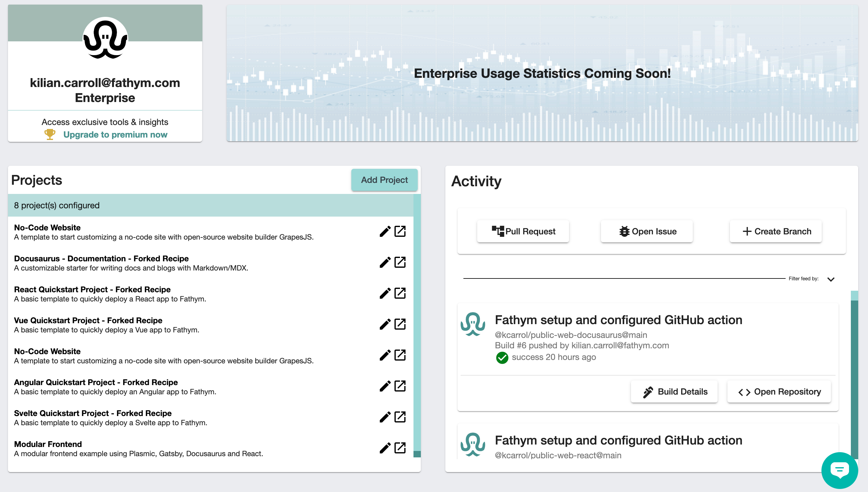Image resolution: width=868 pixels, height=492 pixels.
Task: Select the Docusaurus - Documentation - Forked Recipe title
Action: click(101, 259)
